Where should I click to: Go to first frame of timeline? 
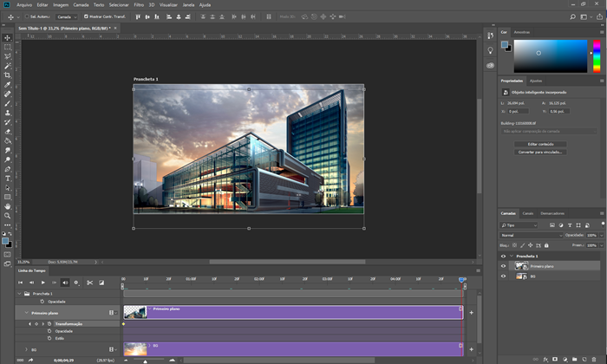pyautogui.click(x=21, y=283)
